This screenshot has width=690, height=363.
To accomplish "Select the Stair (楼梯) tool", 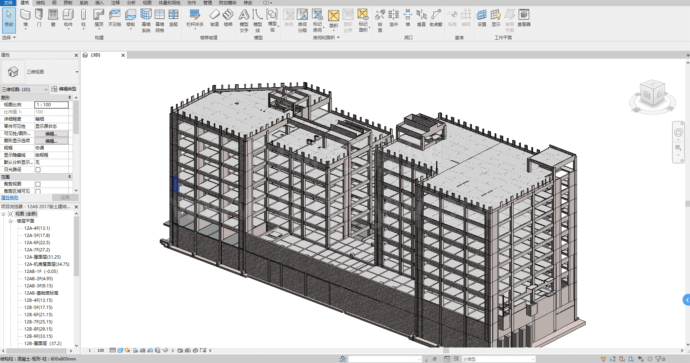I will point(228,18).
